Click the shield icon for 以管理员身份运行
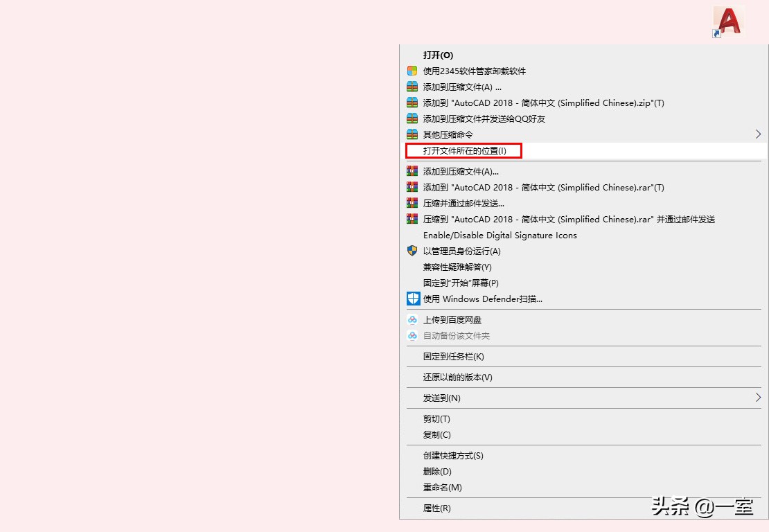This screenshot has width=769, height=532. [x=413, y=251]
